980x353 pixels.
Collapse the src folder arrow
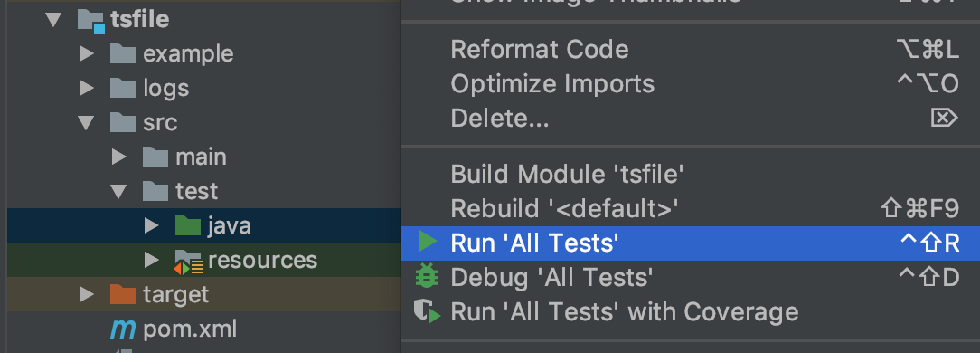click(86, 122)
